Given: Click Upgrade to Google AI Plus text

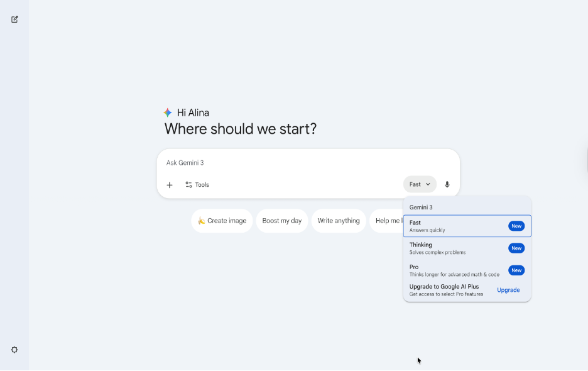Looking at the screenshot, I should coord(444,287).
